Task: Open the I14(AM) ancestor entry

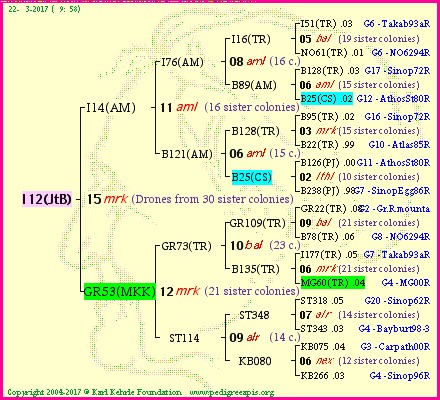Action: coord(111,108)
